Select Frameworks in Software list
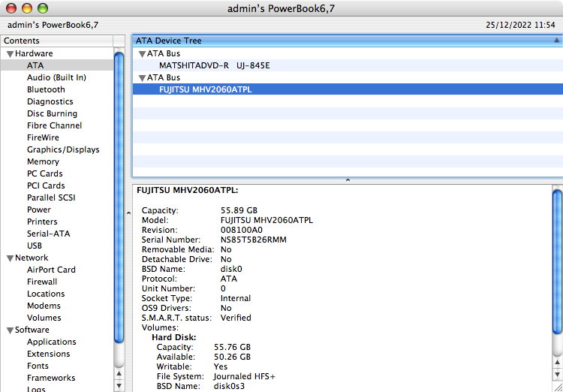The width and height of the screenshot is (563, 392). (x=51, y=378)
